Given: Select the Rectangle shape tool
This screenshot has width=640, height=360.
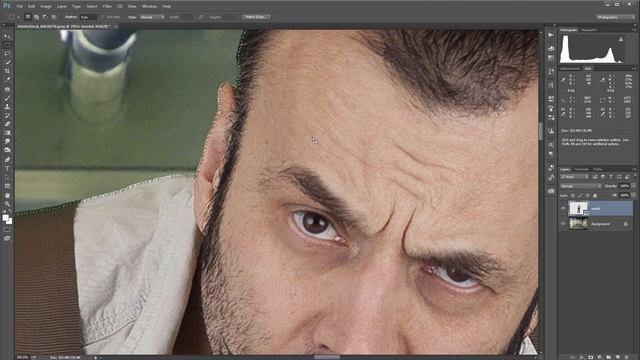Looking at the screenshot, I should (x=7, y=186).
